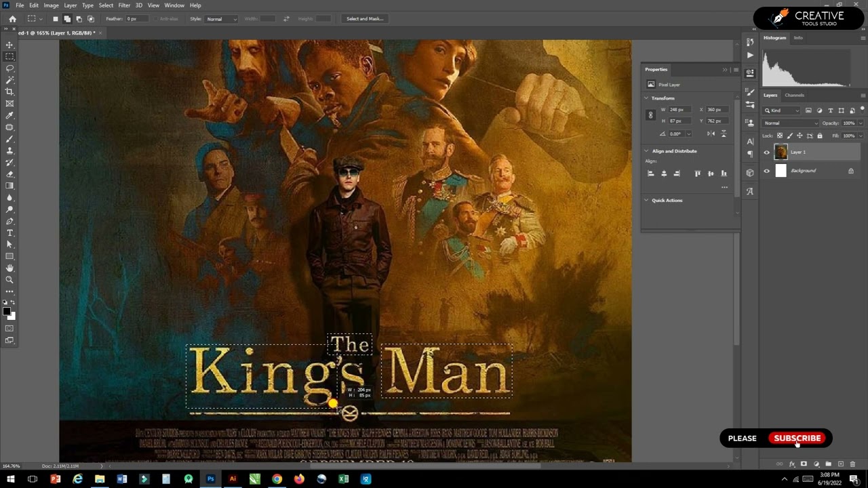Toggle layer filtering on/off switch
This screenshot has height=488, width=868.
pos(862,108)
